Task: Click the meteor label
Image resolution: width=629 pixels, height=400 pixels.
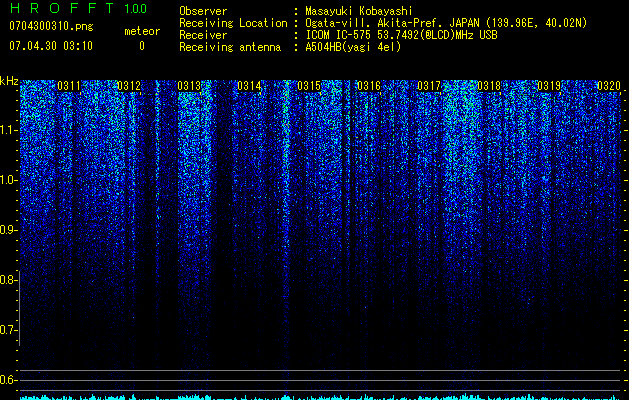Action: pyautogui.click(x=142, y=31)
